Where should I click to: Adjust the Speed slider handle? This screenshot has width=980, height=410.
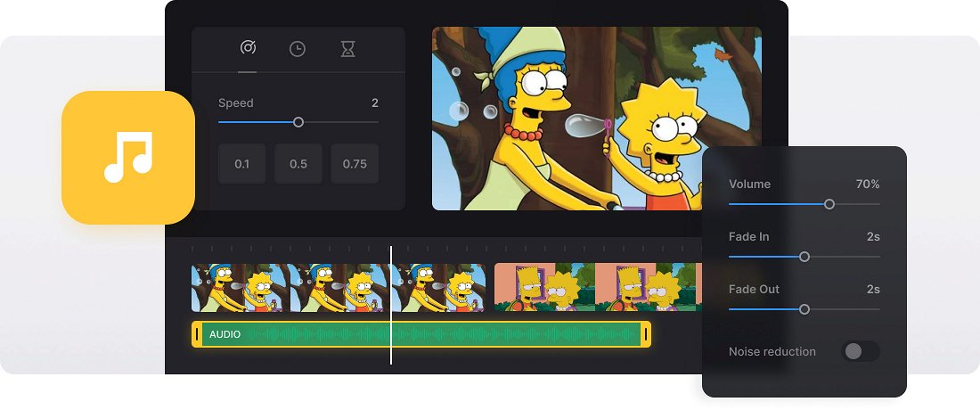click(x=298, y=122)
